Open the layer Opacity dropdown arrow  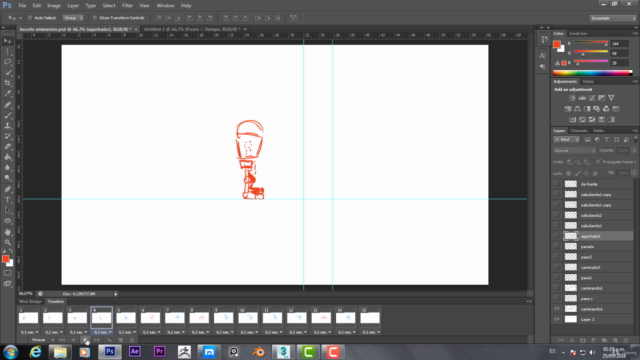pos(634,151)
